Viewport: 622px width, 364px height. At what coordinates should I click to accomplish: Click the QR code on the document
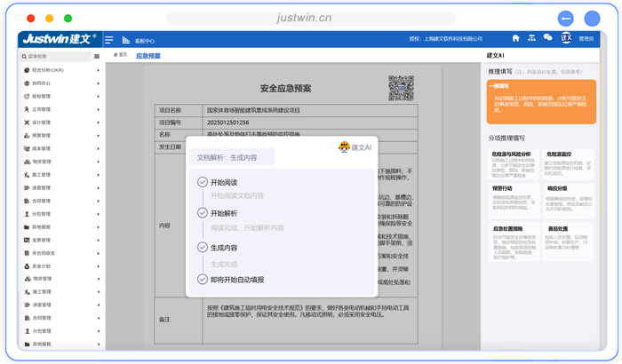pyautogui.click(x=401, y=88)
